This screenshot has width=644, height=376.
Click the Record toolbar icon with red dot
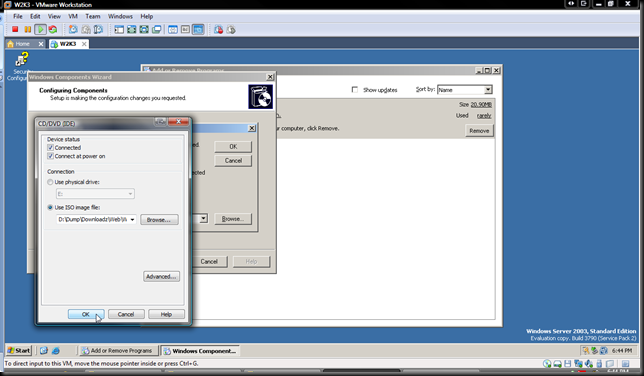[218, 30]
